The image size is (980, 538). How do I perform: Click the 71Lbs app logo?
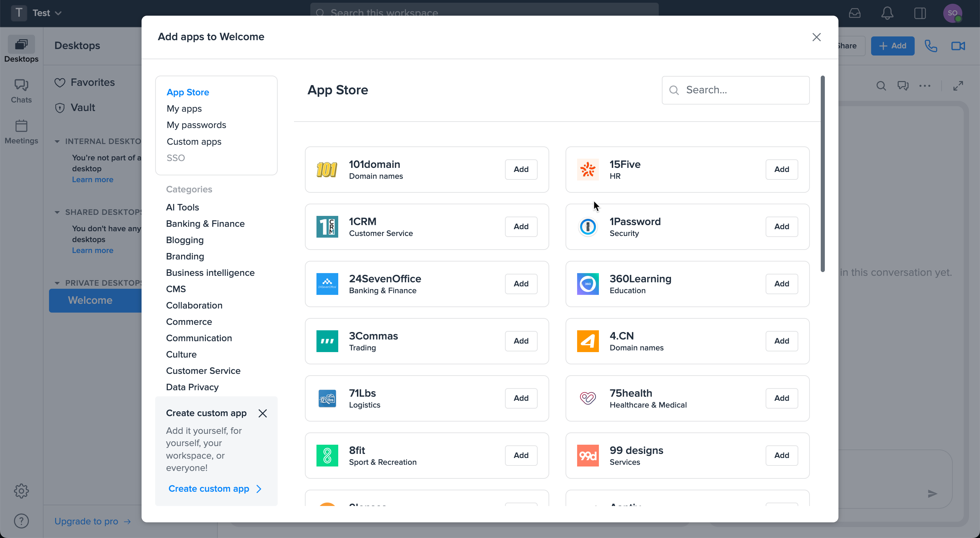(x=327, y=398)
